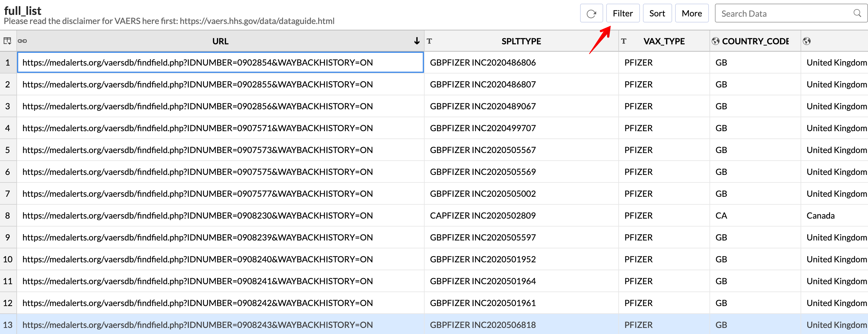This screenshot has width=868, height=334.
Task: Click the globe icon on the last column header
Action: coord(806,41)
